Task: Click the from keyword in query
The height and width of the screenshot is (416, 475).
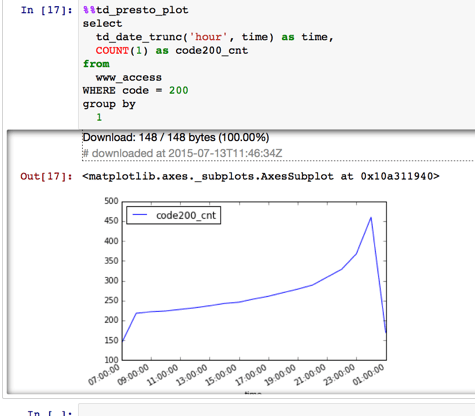Action: pos(96,64)
